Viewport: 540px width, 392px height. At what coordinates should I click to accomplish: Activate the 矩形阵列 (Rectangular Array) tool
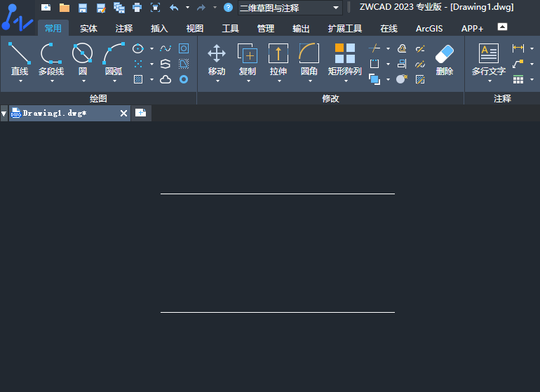click(x=345, y=59)
